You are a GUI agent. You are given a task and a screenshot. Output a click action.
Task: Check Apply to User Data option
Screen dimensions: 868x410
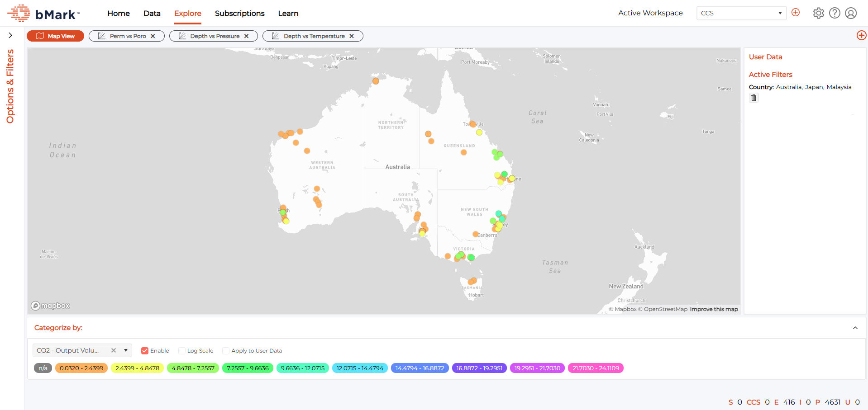point(226,351)
